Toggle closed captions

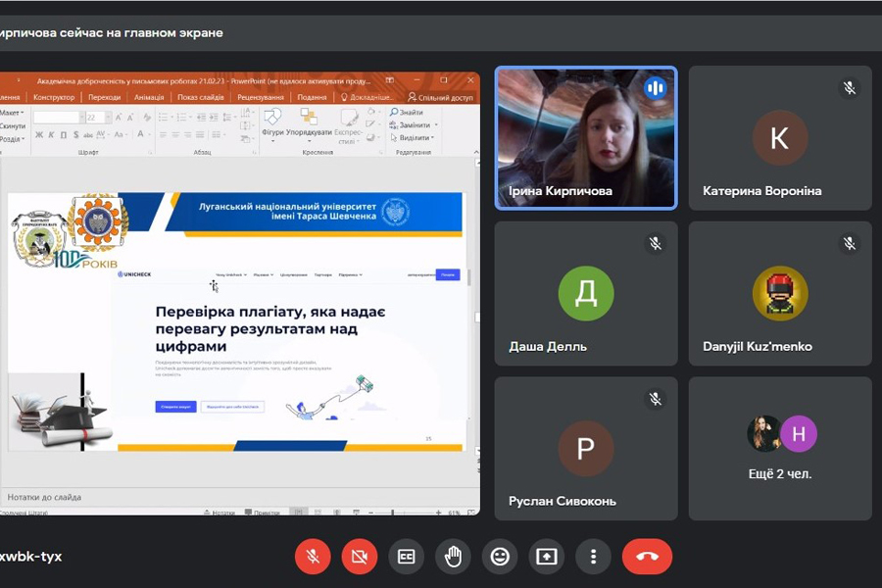[x=406, y=557]
